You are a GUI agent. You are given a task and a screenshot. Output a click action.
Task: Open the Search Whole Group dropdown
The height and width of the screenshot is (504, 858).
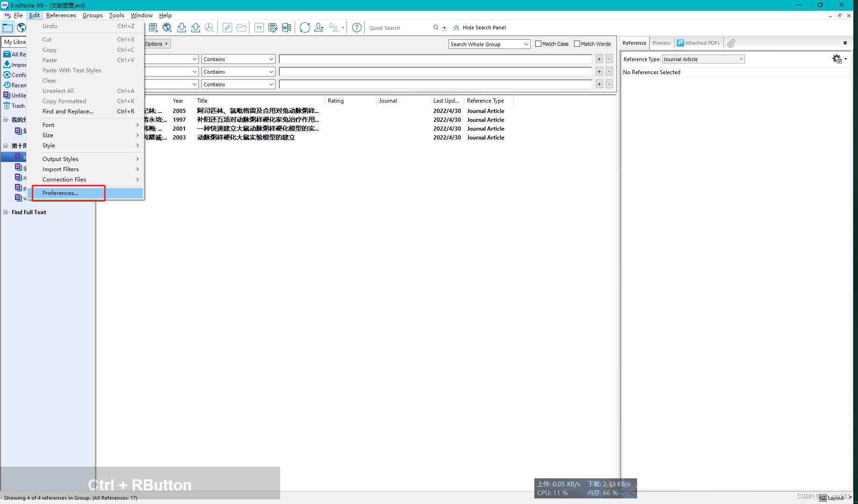(x=489, y=44)
